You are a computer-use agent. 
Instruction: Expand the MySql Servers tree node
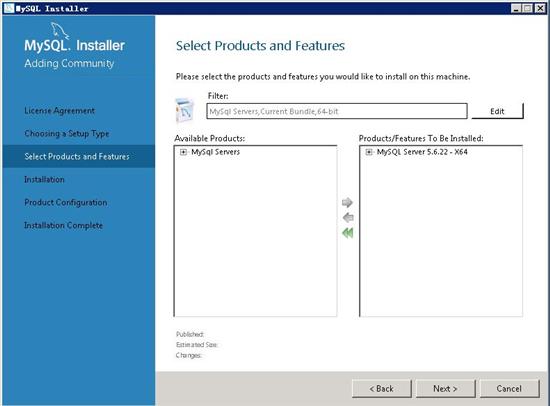point(183,152)
